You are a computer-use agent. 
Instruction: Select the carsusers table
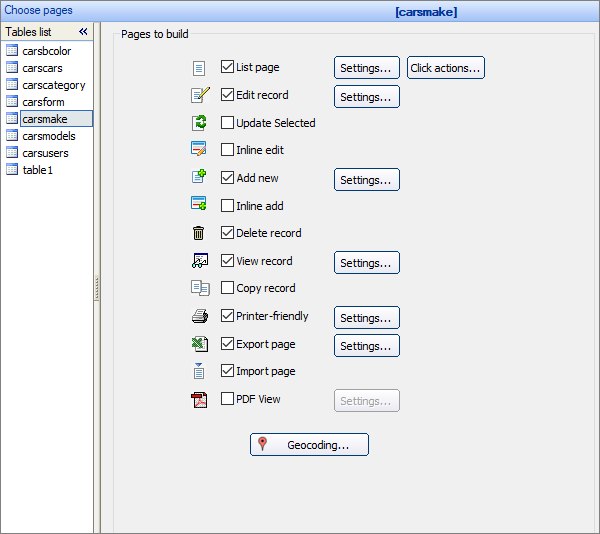(45, 153)
